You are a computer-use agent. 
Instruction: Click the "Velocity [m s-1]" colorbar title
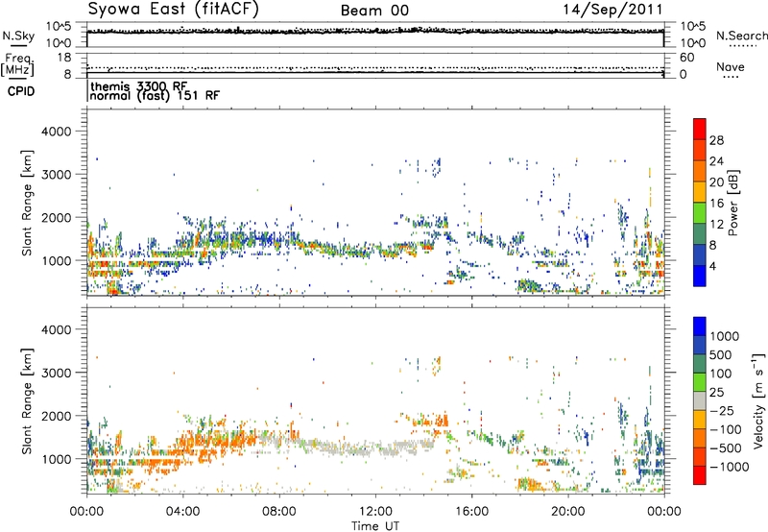[x=758, y=400]
